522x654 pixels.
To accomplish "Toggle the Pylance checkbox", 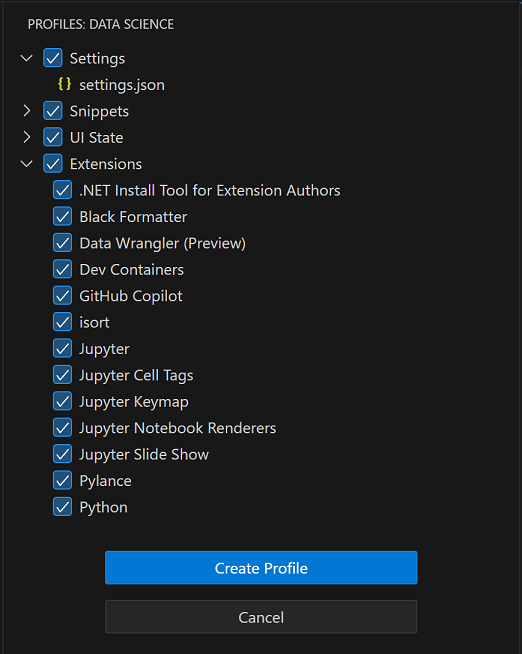I will pyautogui.click(x=63, y=480).
